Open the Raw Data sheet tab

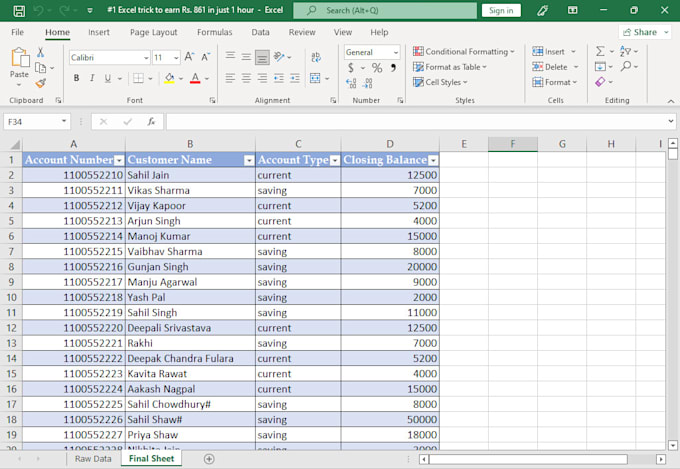(x=93, y=459)
